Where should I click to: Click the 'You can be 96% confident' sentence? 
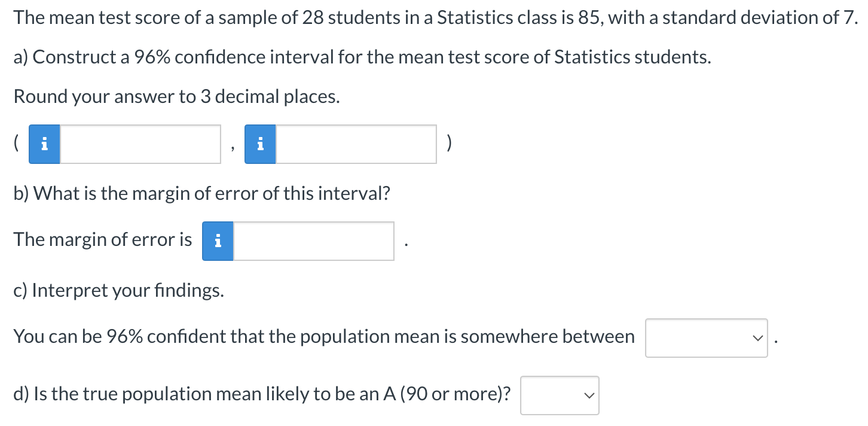(x=324, y=337)
